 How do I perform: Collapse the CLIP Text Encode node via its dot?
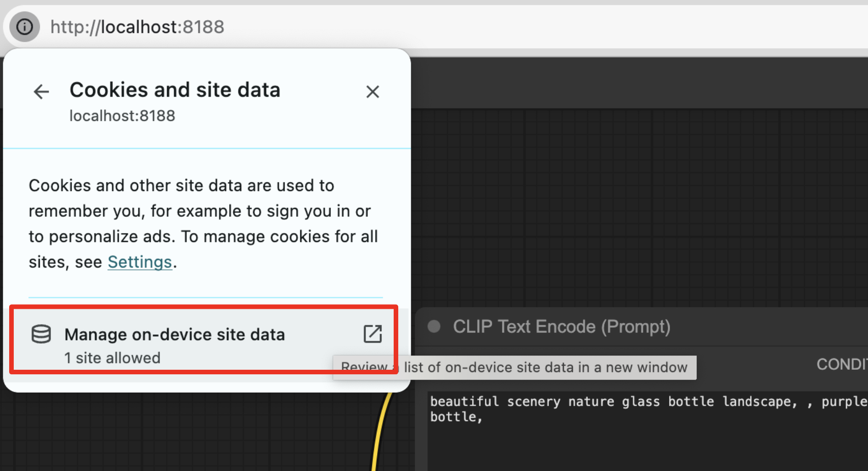[434, 326]
